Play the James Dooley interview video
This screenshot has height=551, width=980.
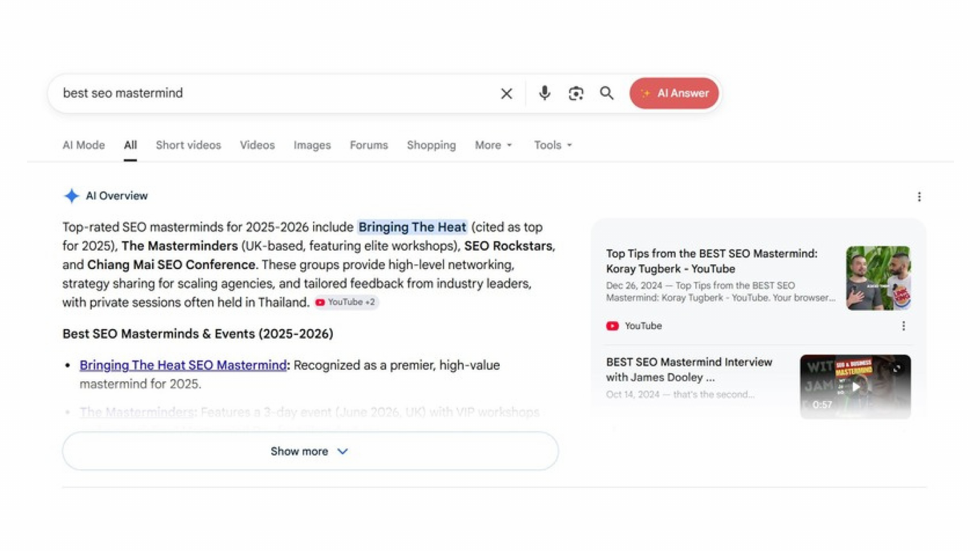(x=855, y=386)
